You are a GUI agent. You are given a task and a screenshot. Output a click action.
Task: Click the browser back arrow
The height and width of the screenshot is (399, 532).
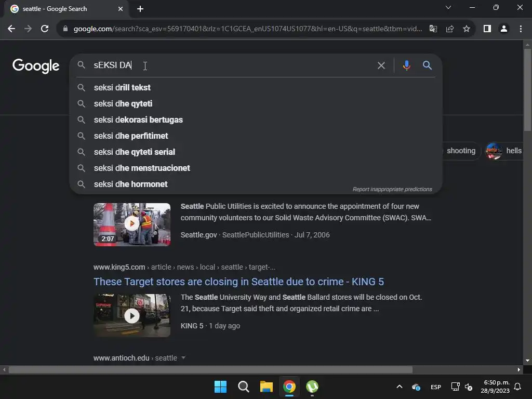[11, 29]
